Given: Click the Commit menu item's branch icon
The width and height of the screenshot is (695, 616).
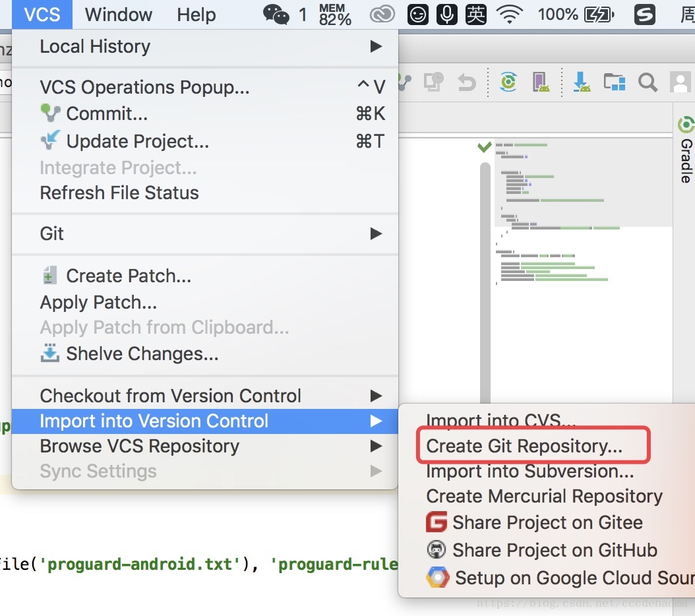Looking at the screenshot, I should [50, 113].
